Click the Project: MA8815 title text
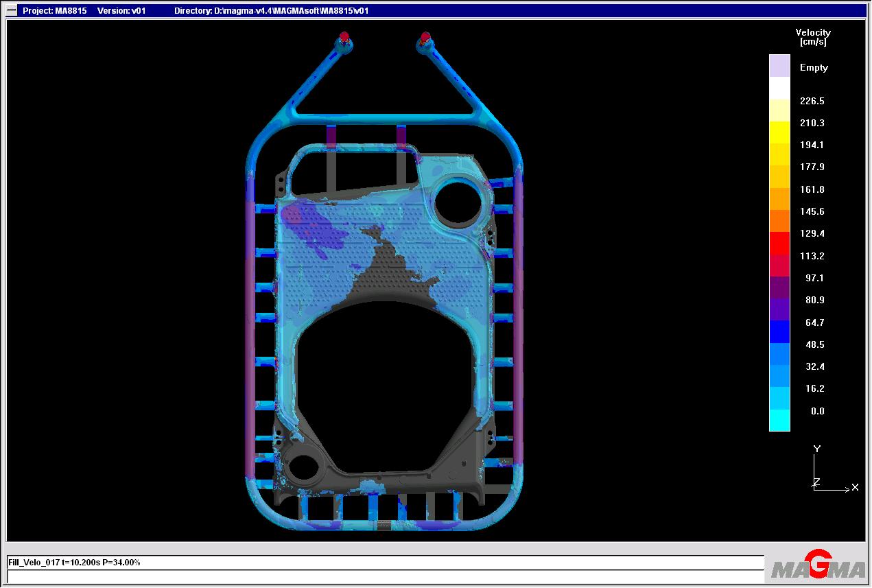This screenshot has width=872, height=588. point(55,11)
